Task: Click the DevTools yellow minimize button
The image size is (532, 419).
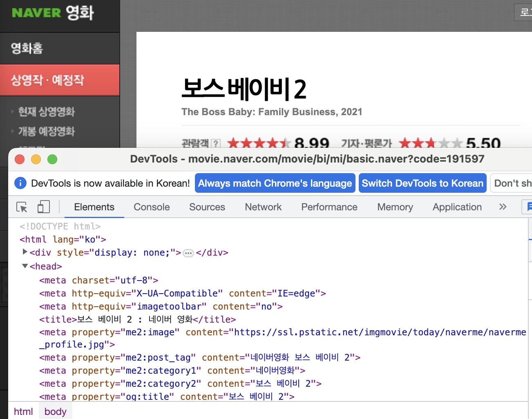Action: coord(36,159)
